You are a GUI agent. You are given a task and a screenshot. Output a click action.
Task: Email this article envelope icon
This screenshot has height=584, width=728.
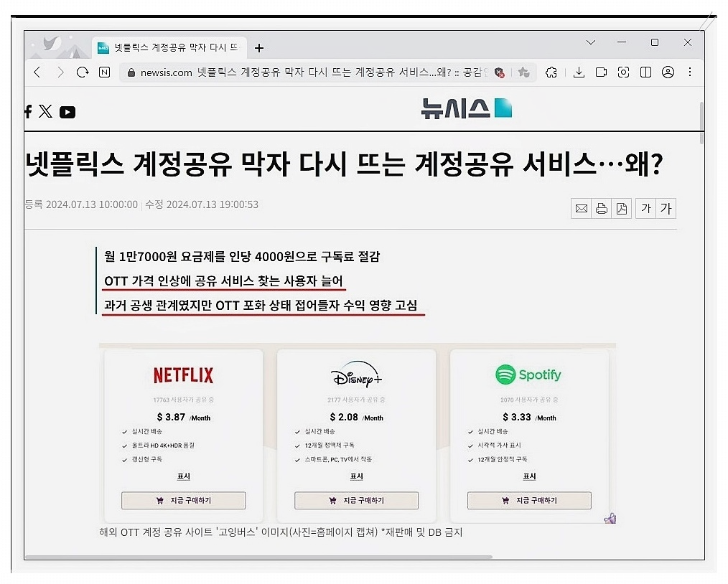pos(582,208)
